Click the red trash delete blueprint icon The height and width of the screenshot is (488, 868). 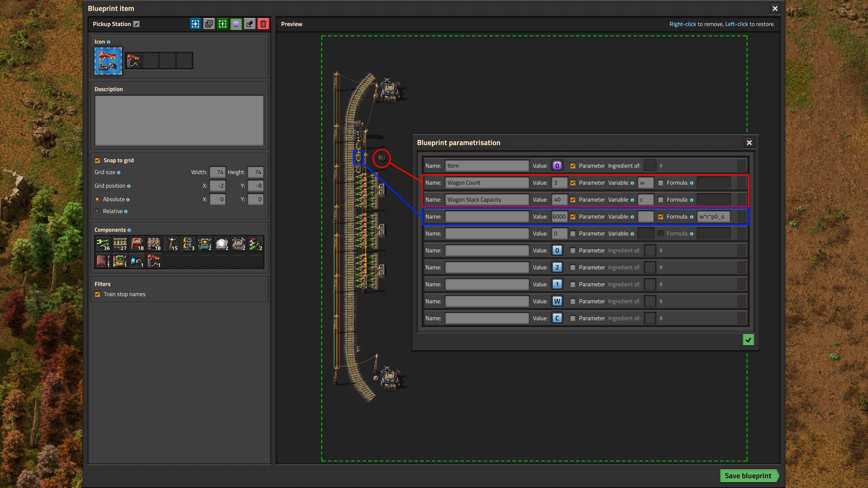[263, 24]
